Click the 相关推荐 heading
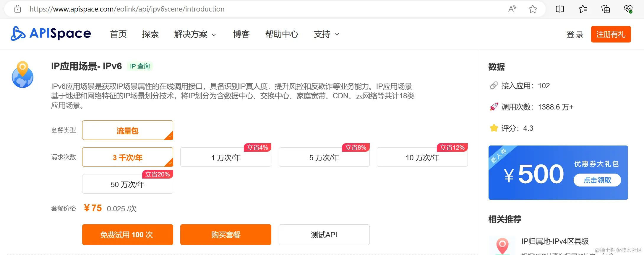Screen dimensions: 644x255 [505, 219]
